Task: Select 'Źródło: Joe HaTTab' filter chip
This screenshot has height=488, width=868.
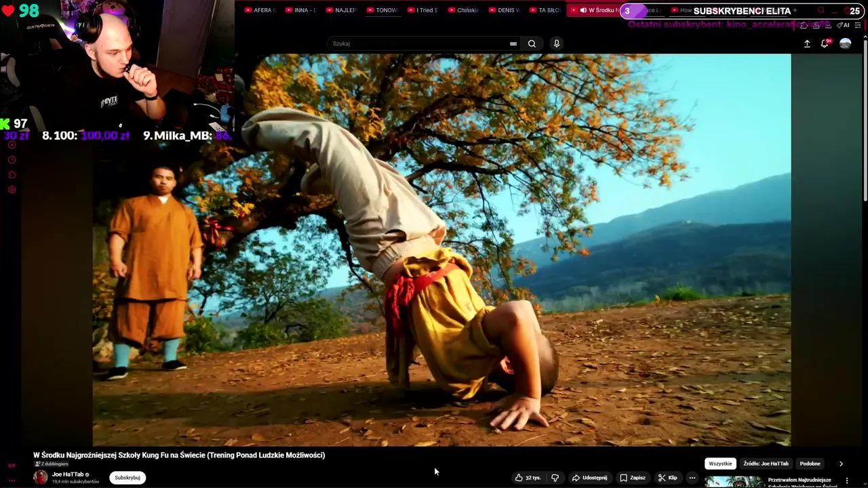Action: point(766,464)
